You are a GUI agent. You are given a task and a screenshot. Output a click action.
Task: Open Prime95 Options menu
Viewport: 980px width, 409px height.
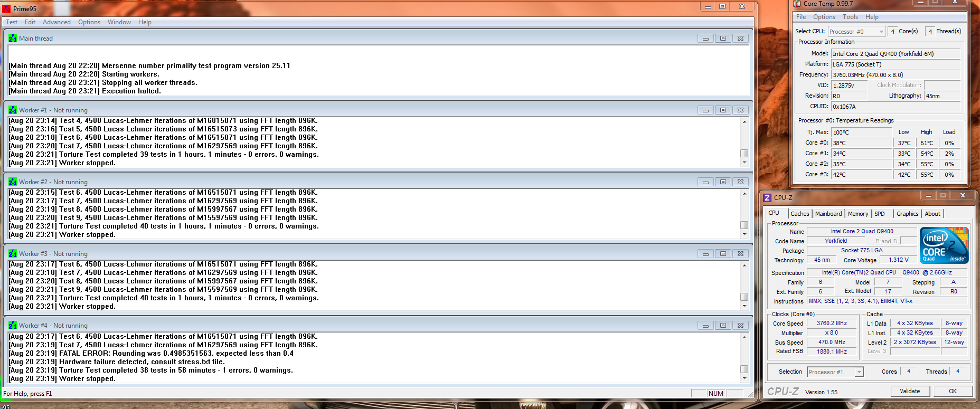pos(89,22)
